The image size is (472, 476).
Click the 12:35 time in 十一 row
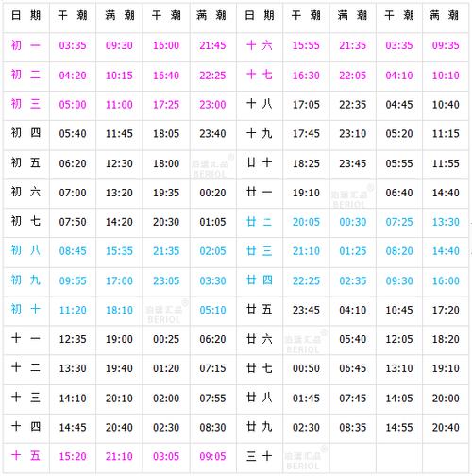pyautogui.click(x=73, y=339)
